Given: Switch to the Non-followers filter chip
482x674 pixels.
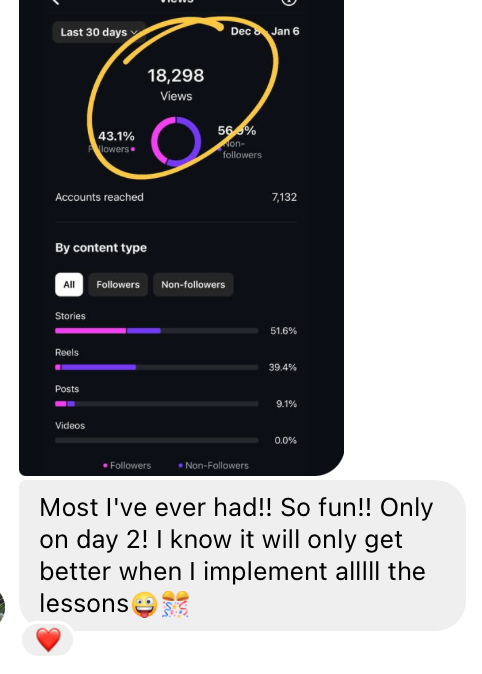Looking at the screenshot, I should [193, 285].
